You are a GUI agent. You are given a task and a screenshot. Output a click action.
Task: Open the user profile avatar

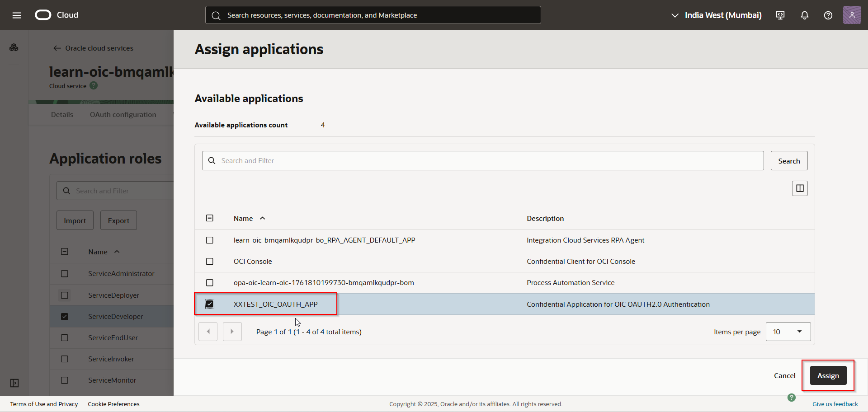point(852,15)
